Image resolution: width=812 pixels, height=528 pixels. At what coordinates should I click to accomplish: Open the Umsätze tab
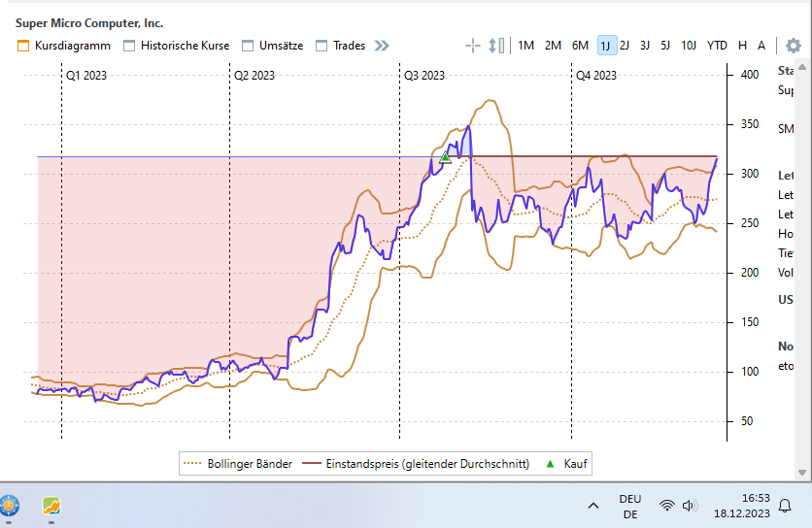[272, 46]
